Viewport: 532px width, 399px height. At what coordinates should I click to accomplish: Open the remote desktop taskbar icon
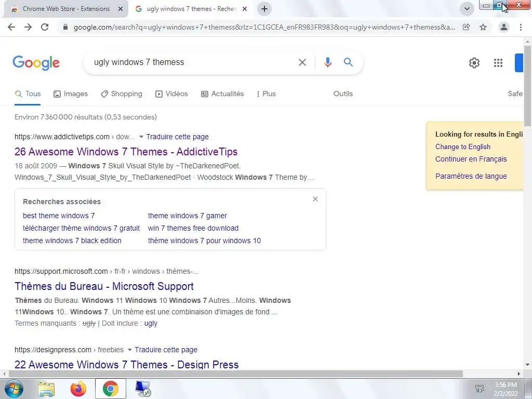click(143, 389)
